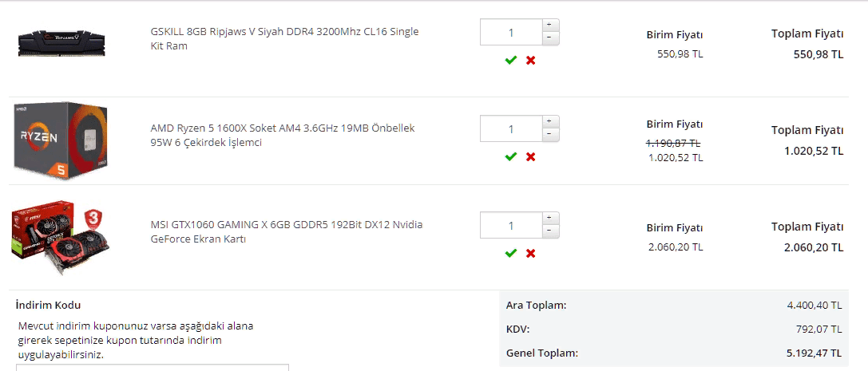The width and height of the screenshot is (868, 371).
Task: Focus the AMD Ryzen quantity input
Action: pyautogui.click(x=511, y=128)
